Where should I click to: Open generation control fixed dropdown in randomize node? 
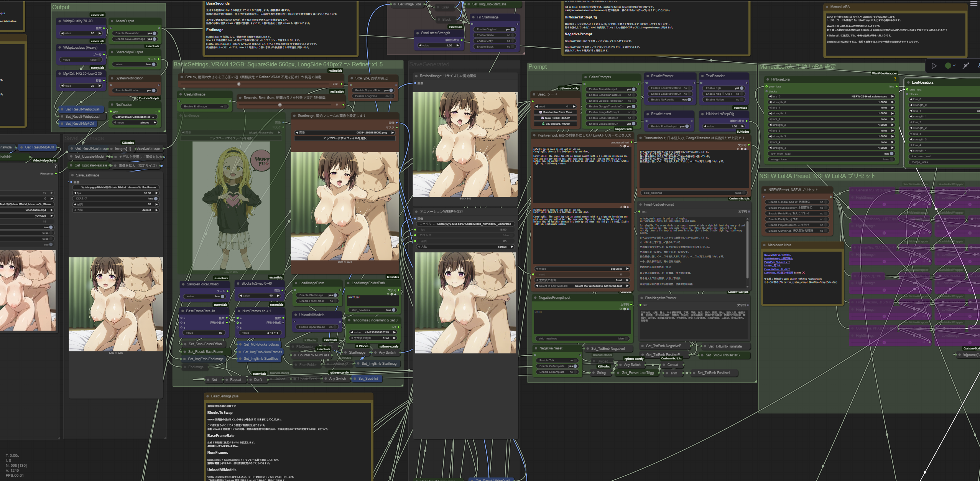(373, 338)
